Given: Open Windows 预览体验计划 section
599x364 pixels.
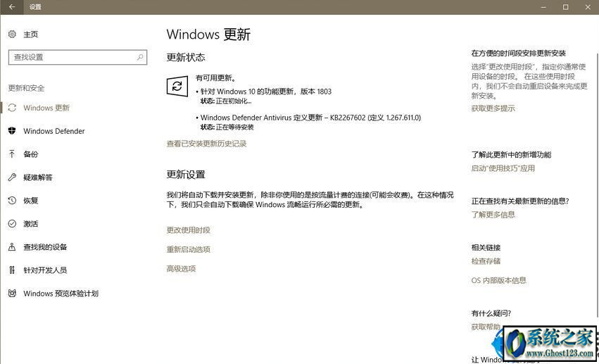Looking at the screenshot, I should 61,294.
